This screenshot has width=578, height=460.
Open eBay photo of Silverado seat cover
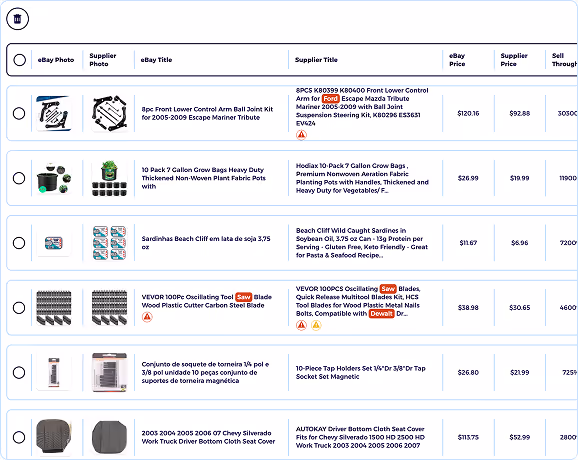coord(54,437)
